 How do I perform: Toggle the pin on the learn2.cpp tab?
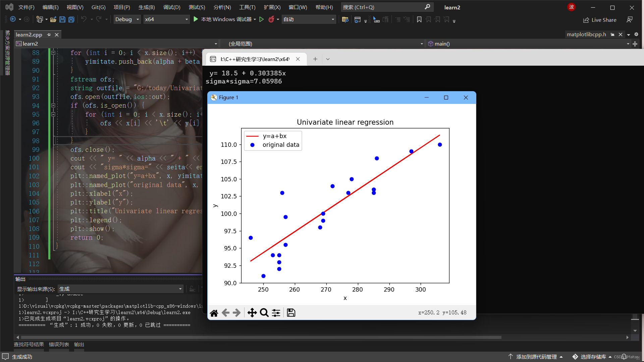[x=49, y=35]
